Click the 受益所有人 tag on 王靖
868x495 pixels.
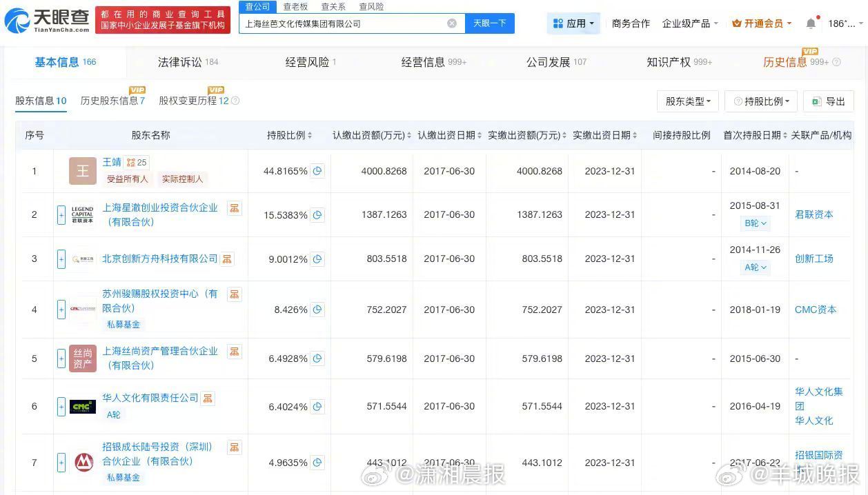tap(127, 179)
